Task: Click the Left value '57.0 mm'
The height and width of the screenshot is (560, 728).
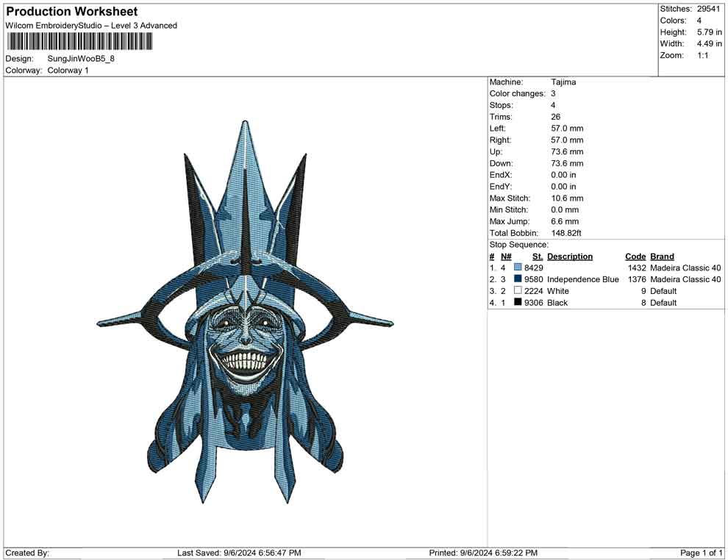Action: [x=567, y=128]
